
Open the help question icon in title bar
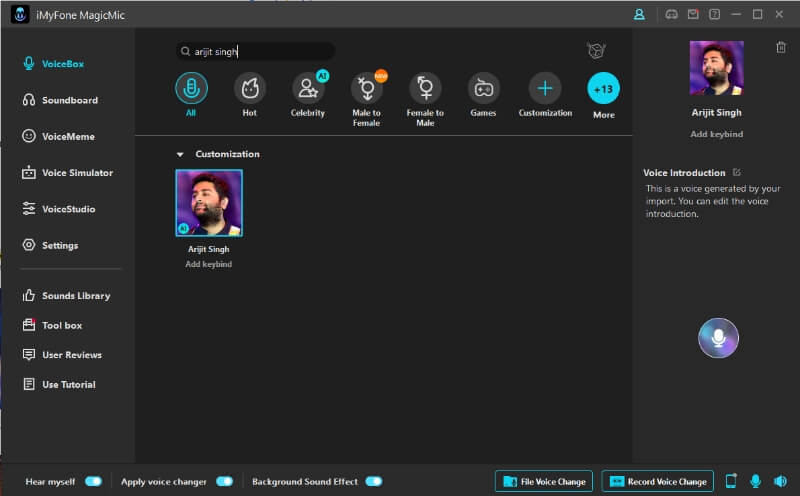[714, 14]
